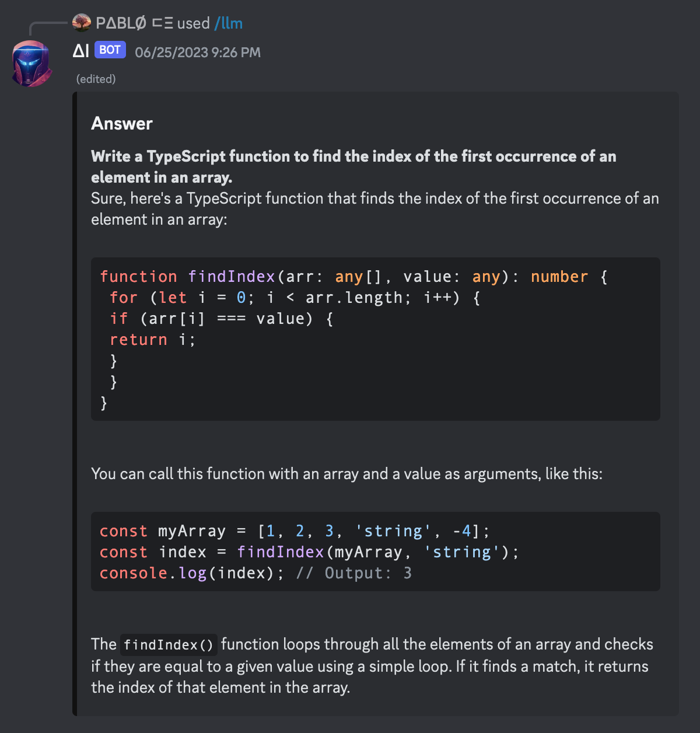Click the (edited) label on the message
This screenshot has width=700, height=733.
pyautogui.click(x=95, y=79)
